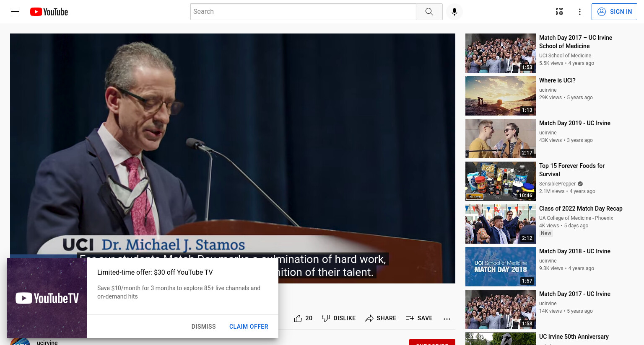
Task: Open UCI School of Medicine channel name
Action: [x=565, y=56]
